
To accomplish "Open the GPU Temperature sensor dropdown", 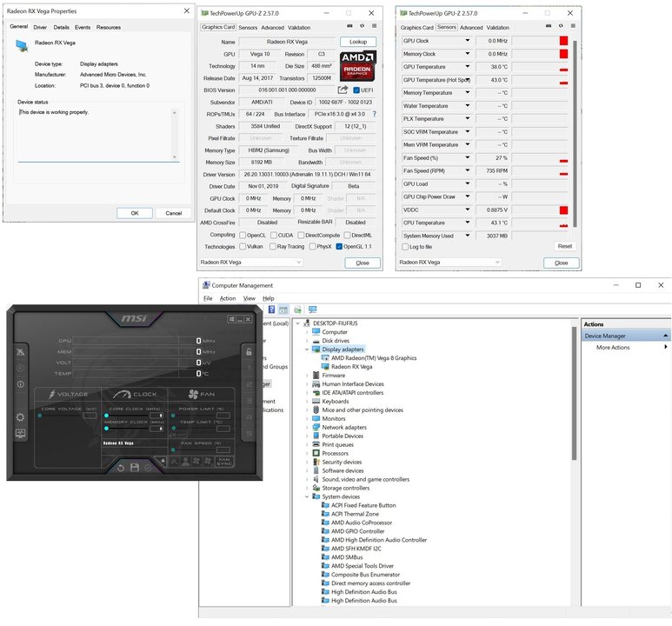I will (x=468, y=67).
